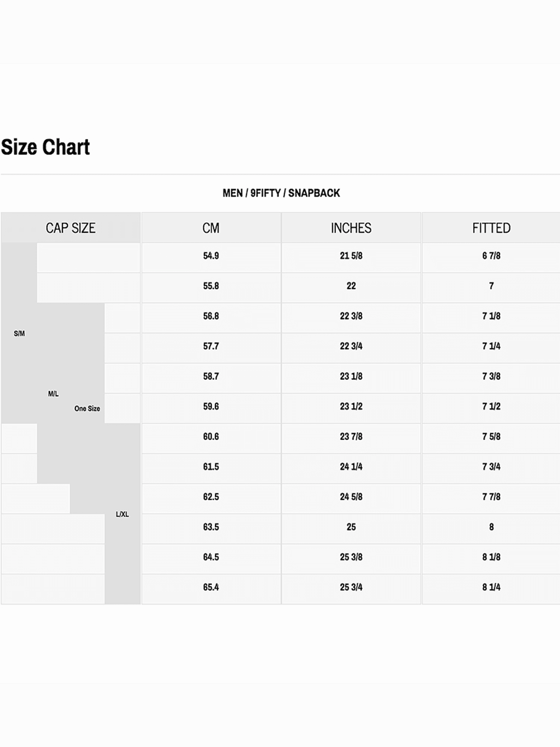Image resolution: width=560 pixels, height=747 pixels.
Task: Click the 8 1/8 fitted size cell
Action: pos(491,559)
